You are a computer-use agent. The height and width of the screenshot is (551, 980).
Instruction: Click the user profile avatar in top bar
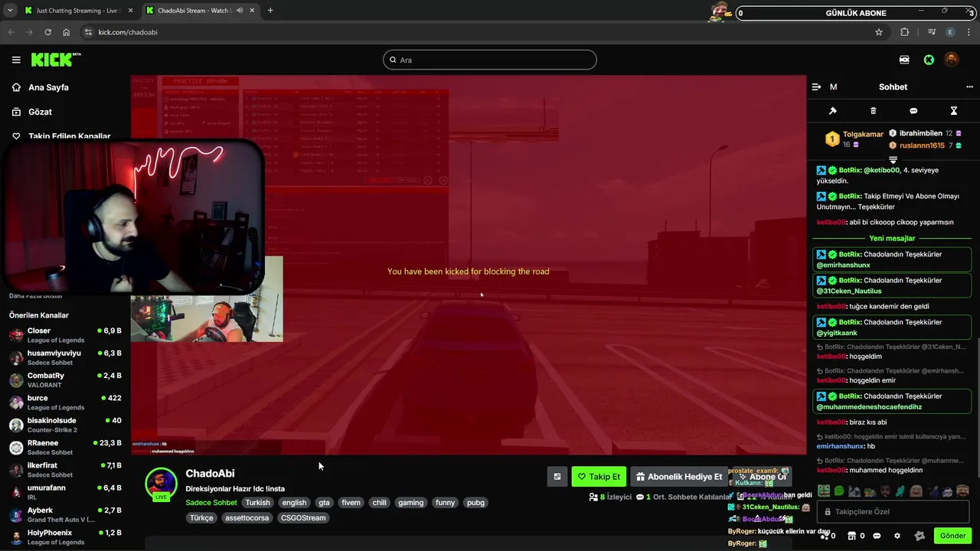951,60
